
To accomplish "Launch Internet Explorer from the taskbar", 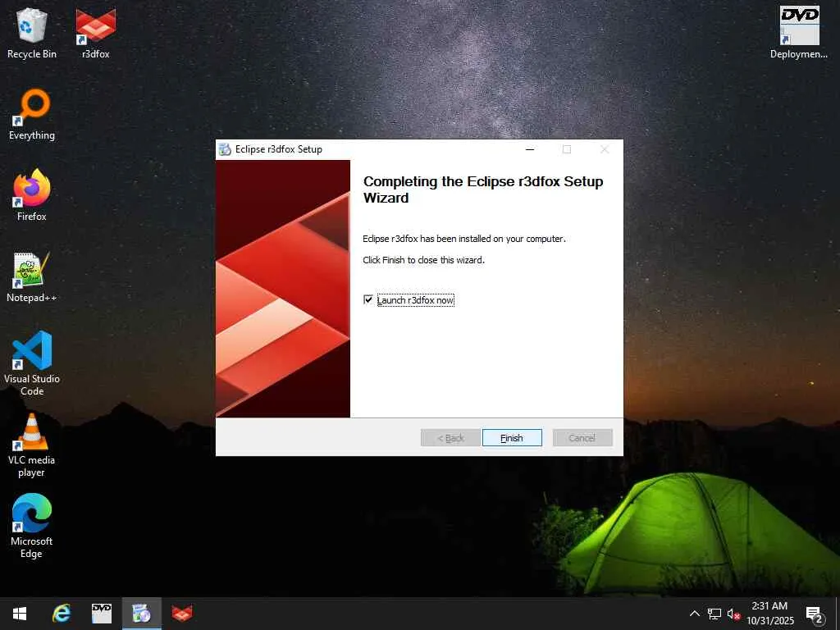I will click(x=61, y=614).
